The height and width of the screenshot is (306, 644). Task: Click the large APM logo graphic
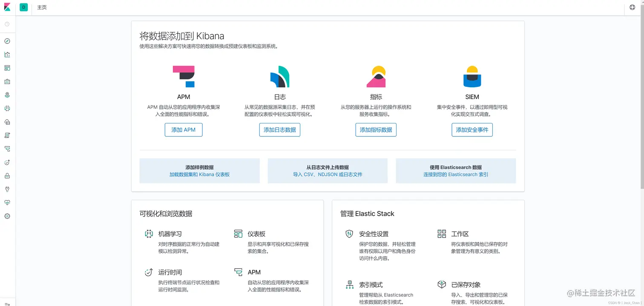pyautogui.click(x=184, y=77)
